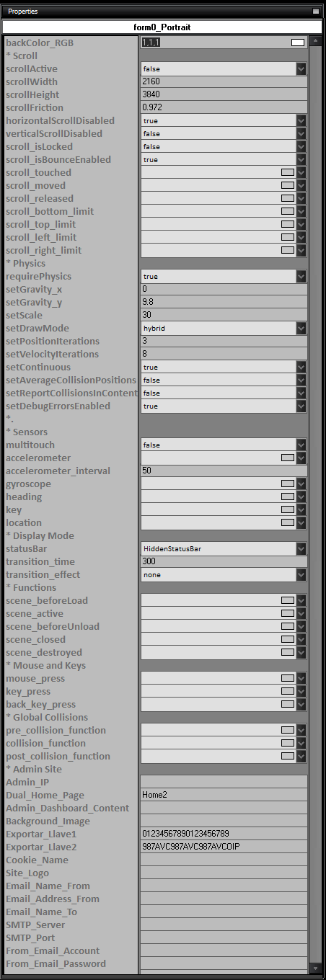Click the location event picker icon
The height and width of the screenshot is (980, 326).
click(287, 523)
